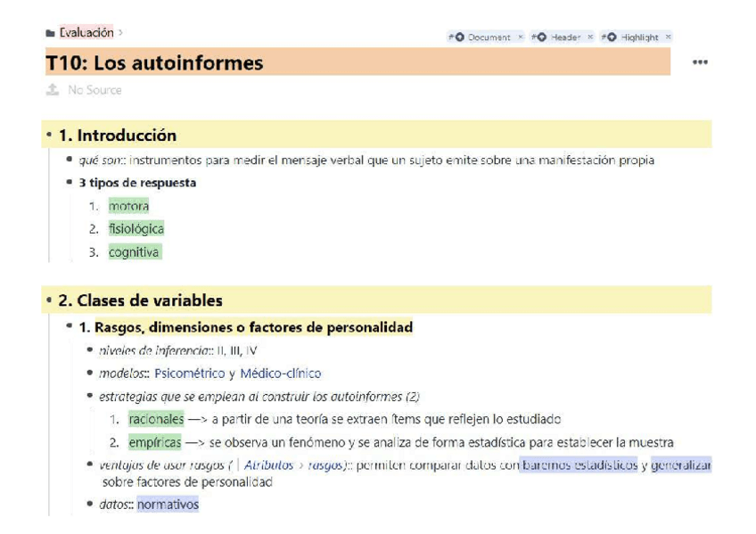Remove the Document tag
Image resolution: width=756 pixels, height=534 pixels.
[x=521, y=37]
